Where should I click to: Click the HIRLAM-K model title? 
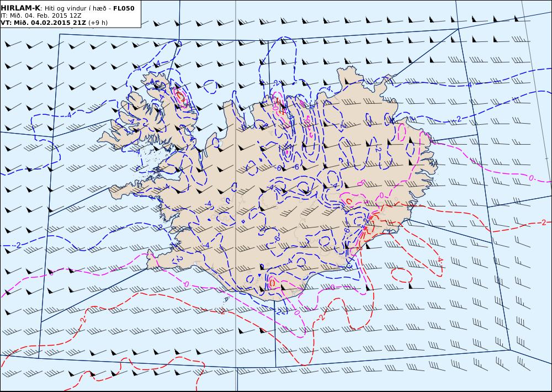pos(21,8)
